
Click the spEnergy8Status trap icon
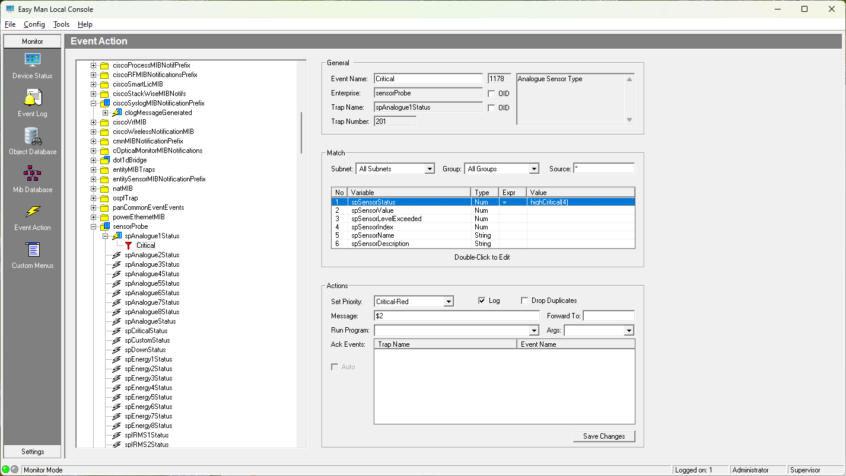(117, 426)
